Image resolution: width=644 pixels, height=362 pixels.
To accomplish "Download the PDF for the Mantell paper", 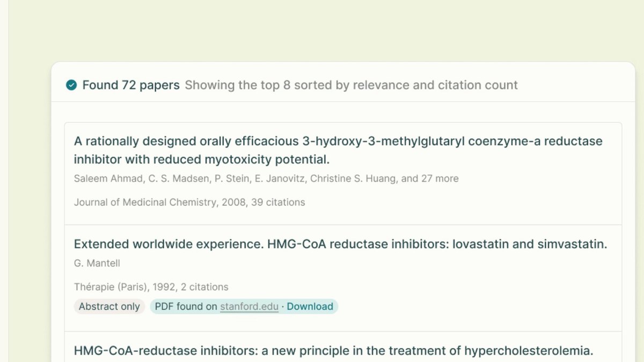I will 310,307.
